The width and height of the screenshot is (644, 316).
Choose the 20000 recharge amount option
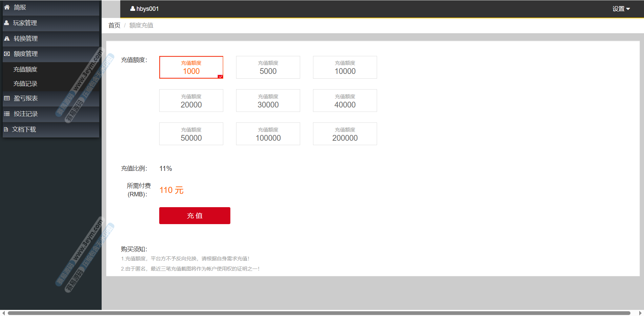[x=191, y=101]
